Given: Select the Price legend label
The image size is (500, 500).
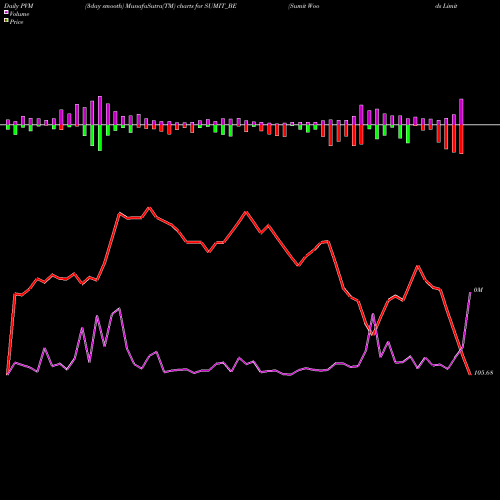Looking at the screenshot, I should pos(16,22).
